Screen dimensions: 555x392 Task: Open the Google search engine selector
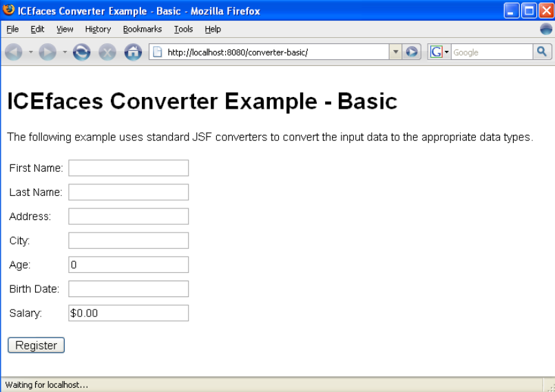(x=439, y=52)
